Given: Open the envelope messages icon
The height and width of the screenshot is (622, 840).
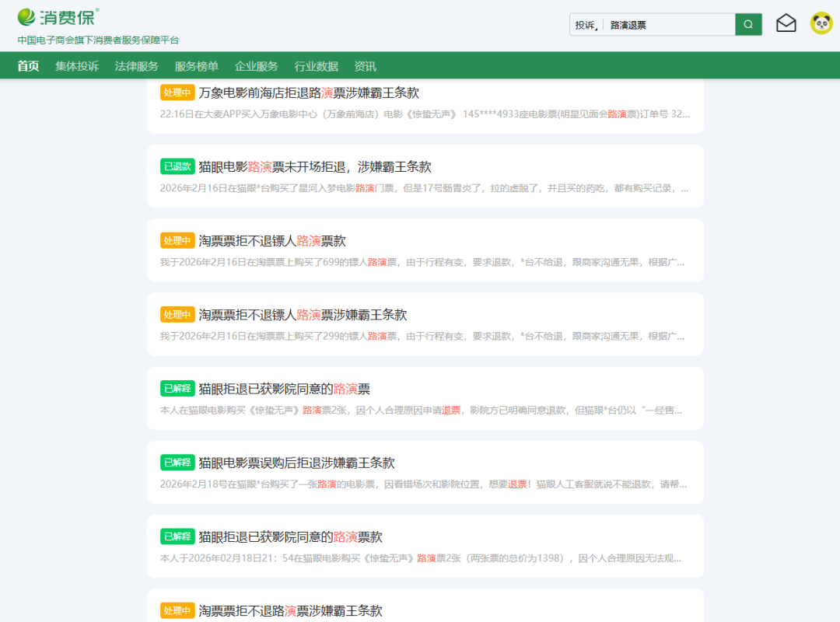Looking at the screenshot, I should [x=786, y=24].
